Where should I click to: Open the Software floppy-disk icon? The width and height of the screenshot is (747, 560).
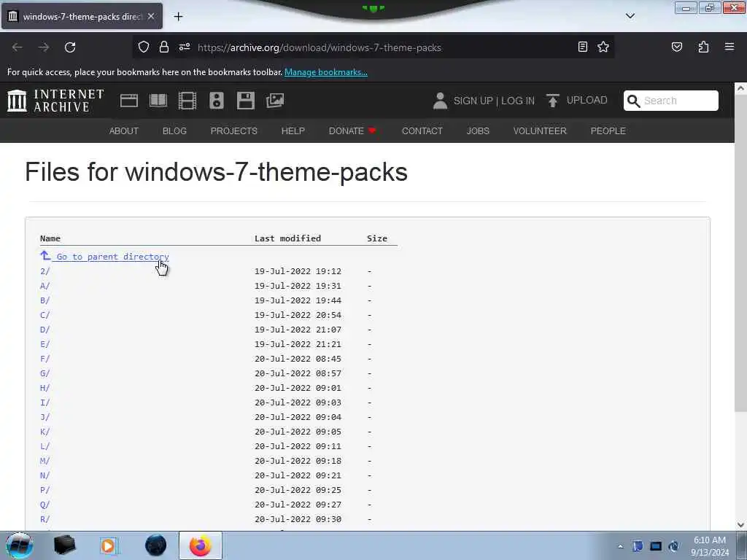pyautogui.click(x=246, y=101)
